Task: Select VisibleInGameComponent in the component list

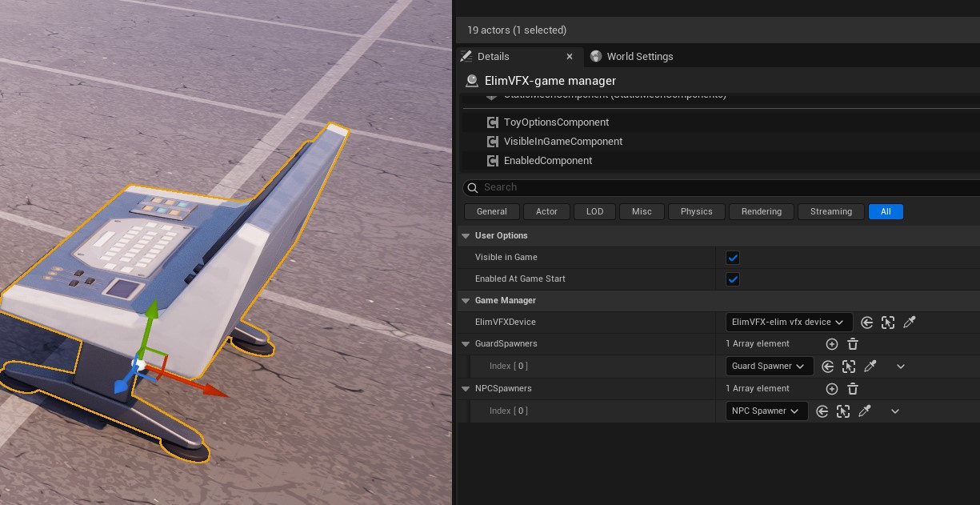Action: 563,142
